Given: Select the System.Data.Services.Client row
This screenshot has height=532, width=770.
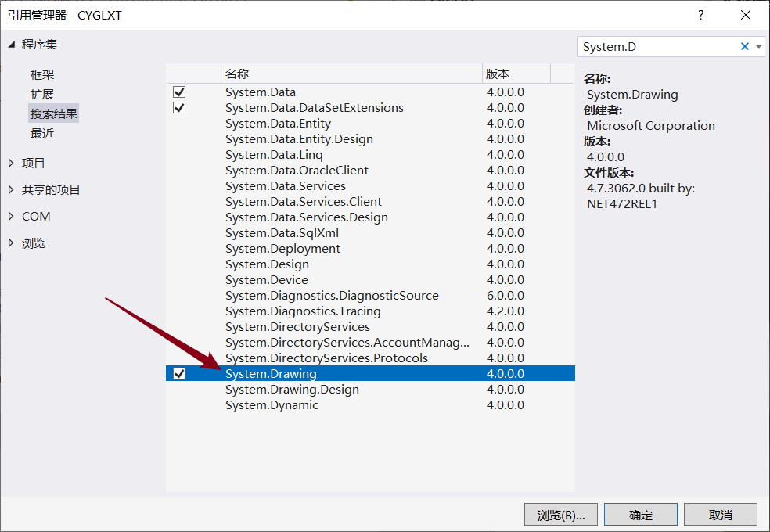Looking at the screenshot, I should (370, 202).
